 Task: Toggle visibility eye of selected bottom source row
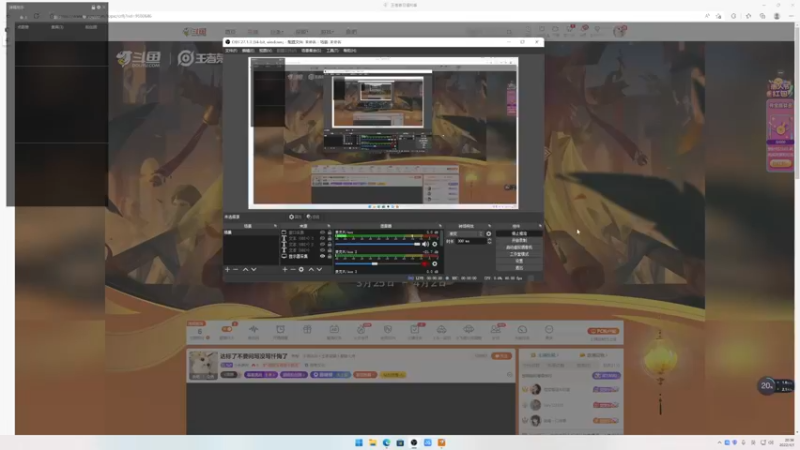[322, 257]
